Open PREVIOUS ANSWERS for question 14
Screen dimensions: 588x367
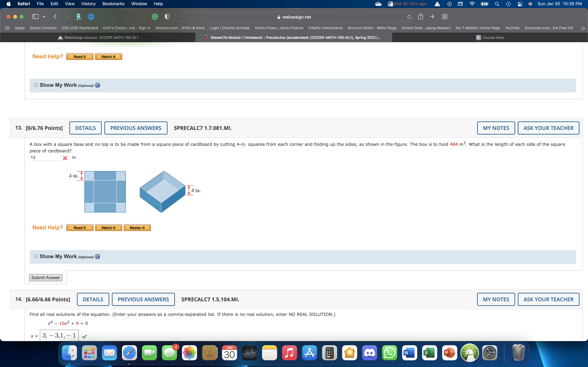point(143,299)
